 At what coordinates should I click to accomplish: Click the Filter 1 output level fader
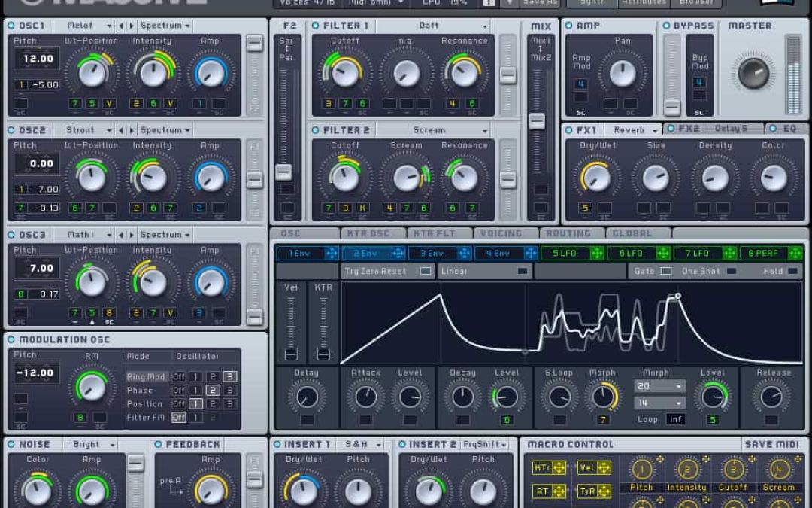click(x=508, y=75)
